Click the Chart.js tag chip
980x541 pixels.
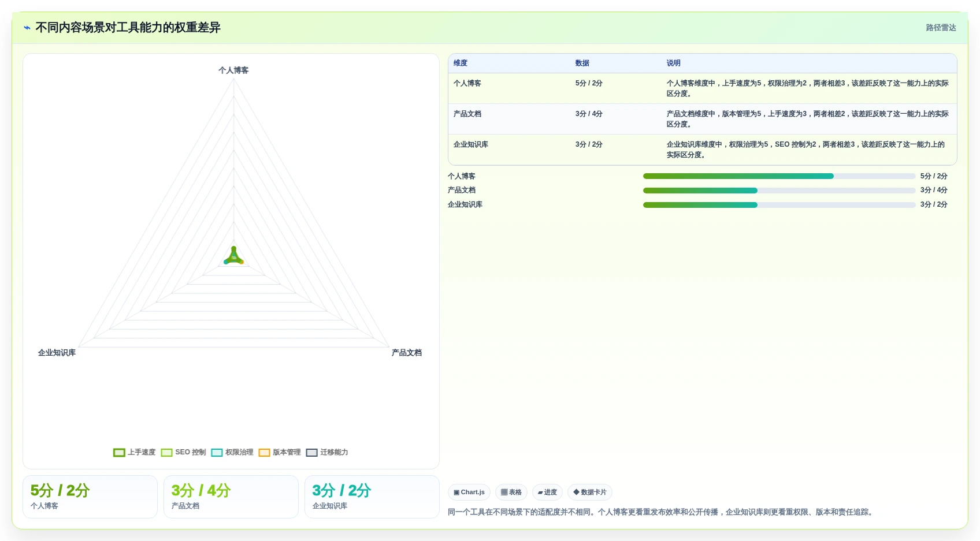[469, 493]
